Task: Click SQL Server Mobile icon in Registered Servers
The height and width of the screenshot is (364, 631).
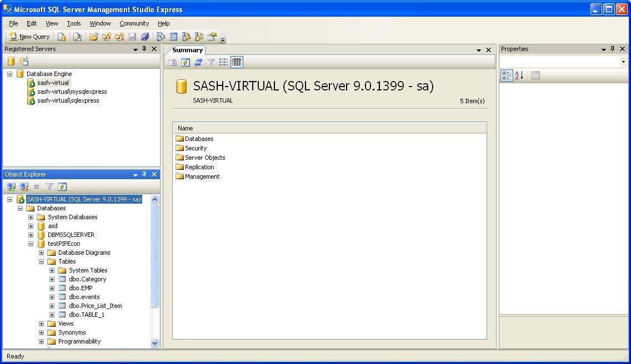Action: (24, 61)
